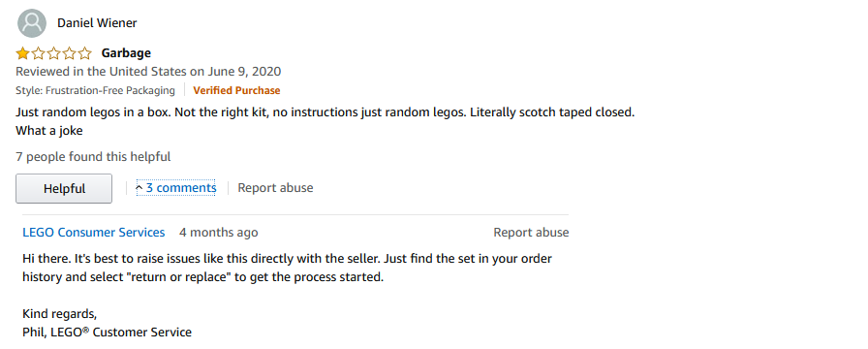Click the second empty rating star

coord(38,53)
